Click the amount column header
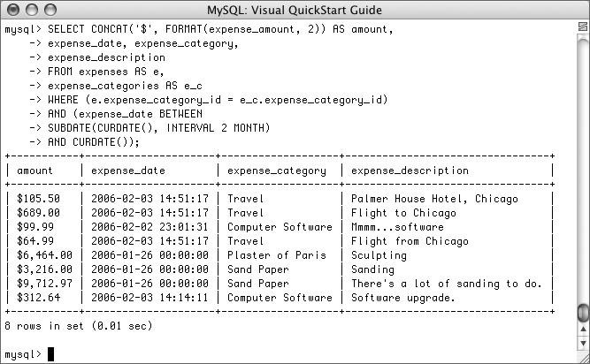 pyautogui.click(x=34, y=171)
